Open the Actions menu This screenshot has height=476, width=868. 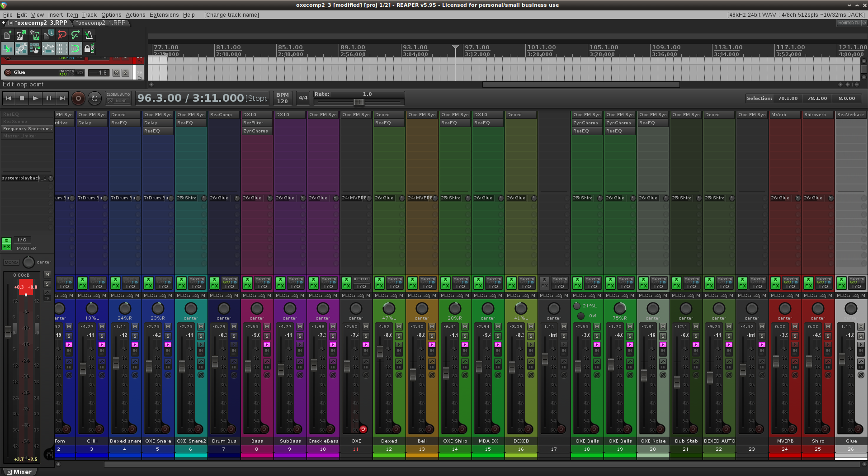(x=135, y=15)
